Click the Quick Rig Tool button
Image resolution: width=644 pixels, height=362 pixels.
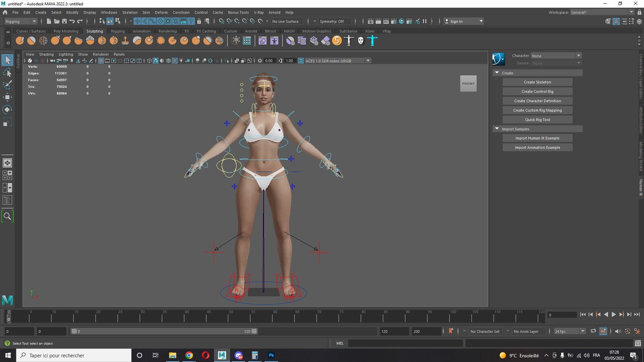point(537,119)
